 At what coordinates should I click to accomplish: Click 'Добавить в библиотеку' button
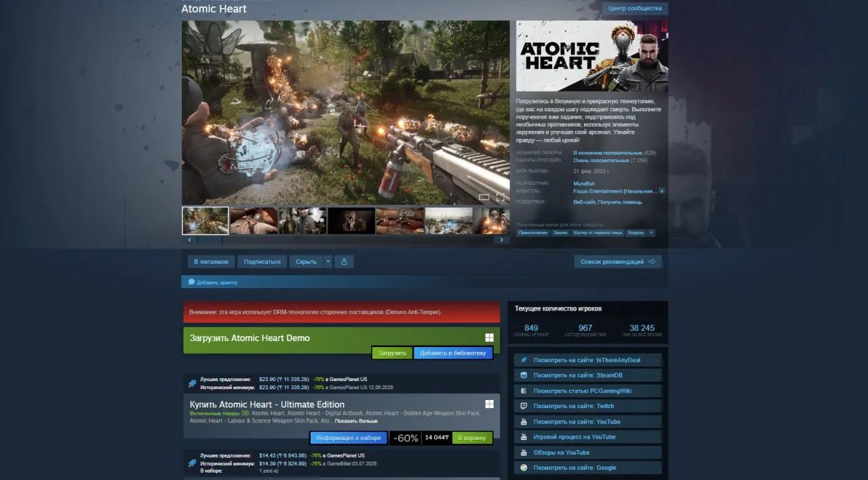click(453, 353)
